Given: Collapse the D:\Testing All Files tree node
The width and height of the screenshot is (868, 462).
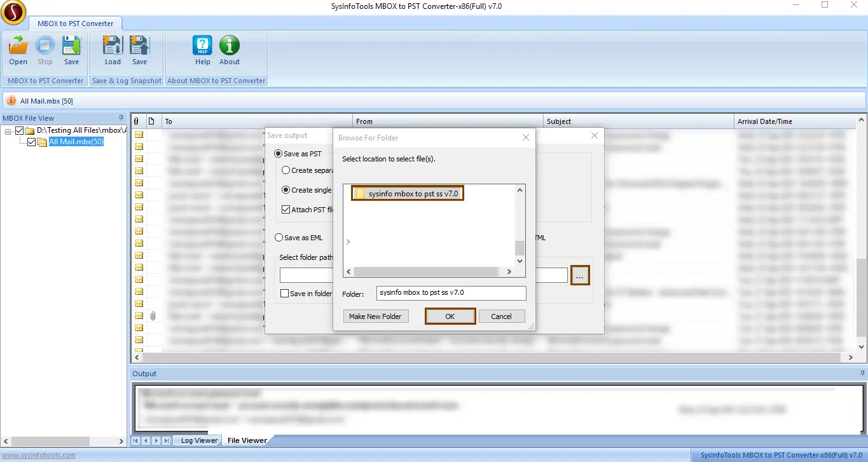Looking at the screenshot, I should click(8, 131).
